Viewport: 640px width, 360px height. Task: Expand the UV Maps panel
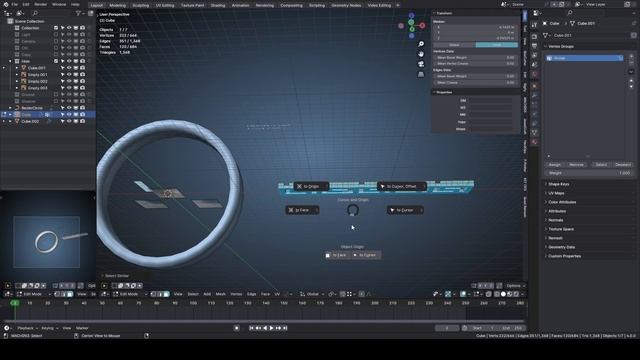pyautogui.click(x=556, y=193)
